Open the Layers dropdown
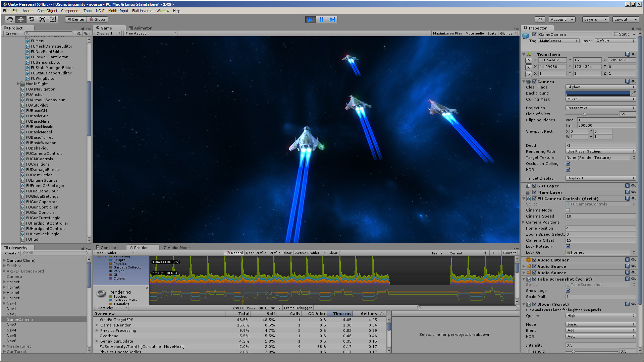Viewport: 644px width, 362px height. pos(595,19)
